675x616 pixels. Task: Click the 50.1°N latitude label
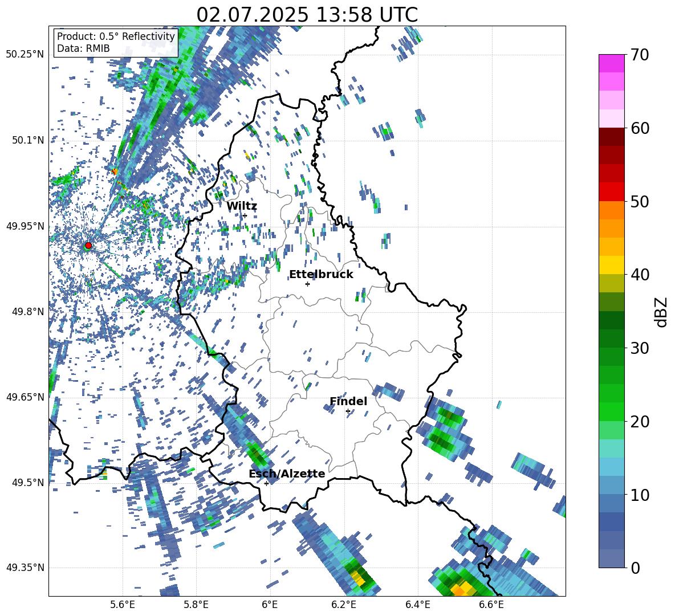(27, 140)
